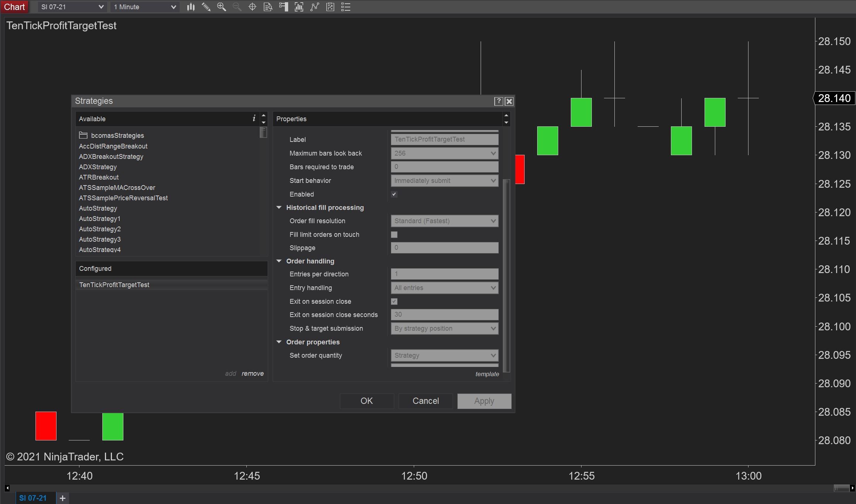The width and height of the screenshot is (856, 504).
Task: Switch to the SI 07-21 chart tab
Action: point(33,498)
